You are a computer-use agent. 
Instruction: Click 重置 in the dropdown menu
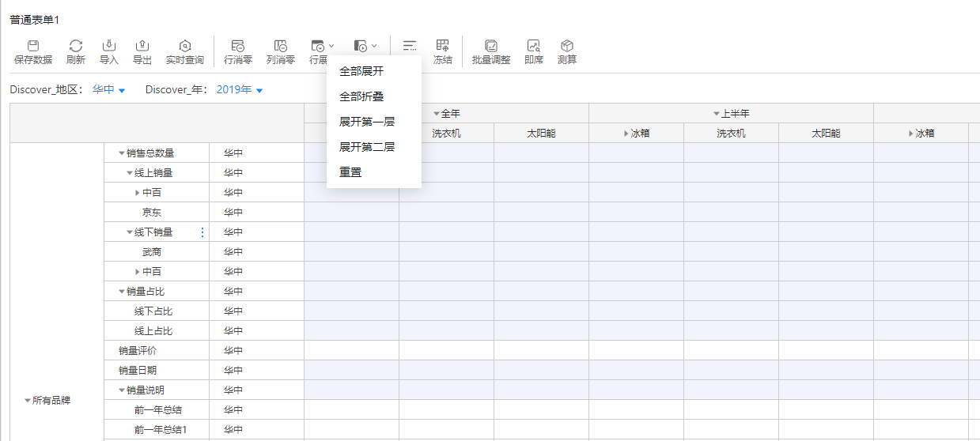[x=350, y=172]
